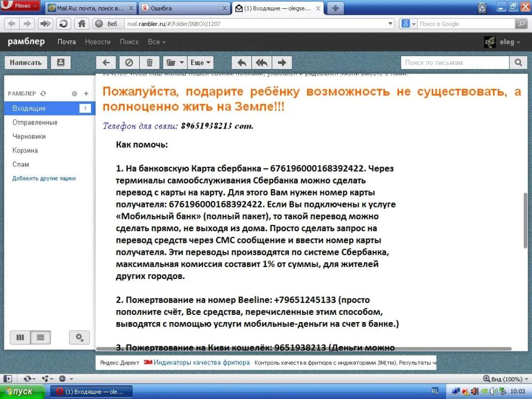Open Новости in the top navigation
Screen dimensions: 532x399
pyautogui.click(x=98, y=42)
